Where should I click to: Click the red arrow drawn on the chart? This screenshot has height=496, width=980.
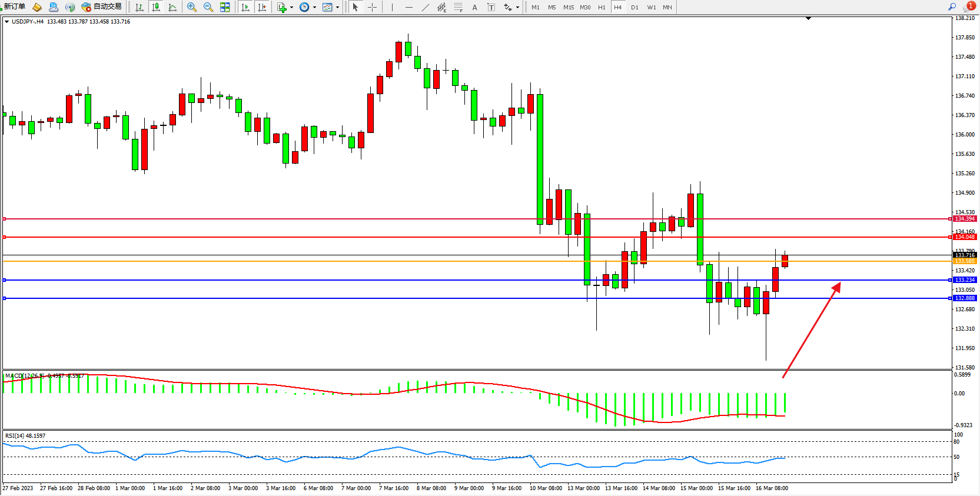[811, 329]
